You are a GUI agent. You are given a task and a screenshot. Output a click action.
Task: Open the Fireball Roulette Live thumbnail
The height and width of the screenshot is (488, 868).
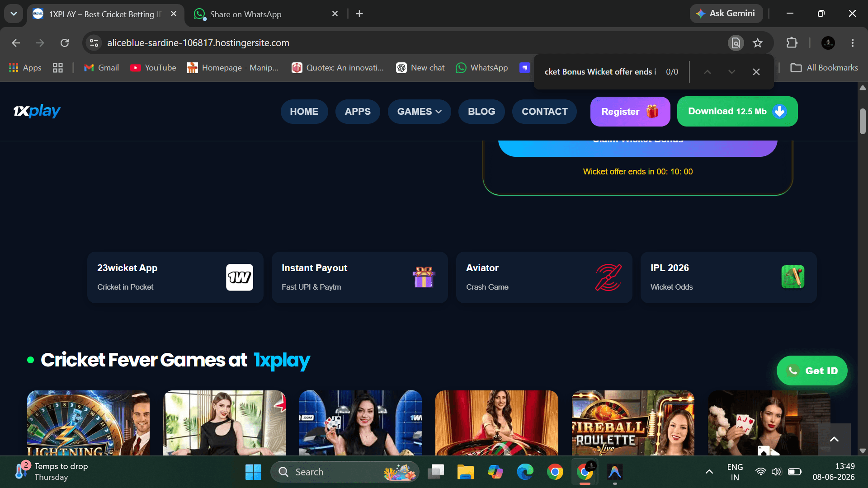pyautogui.click(x=633, y=423)
